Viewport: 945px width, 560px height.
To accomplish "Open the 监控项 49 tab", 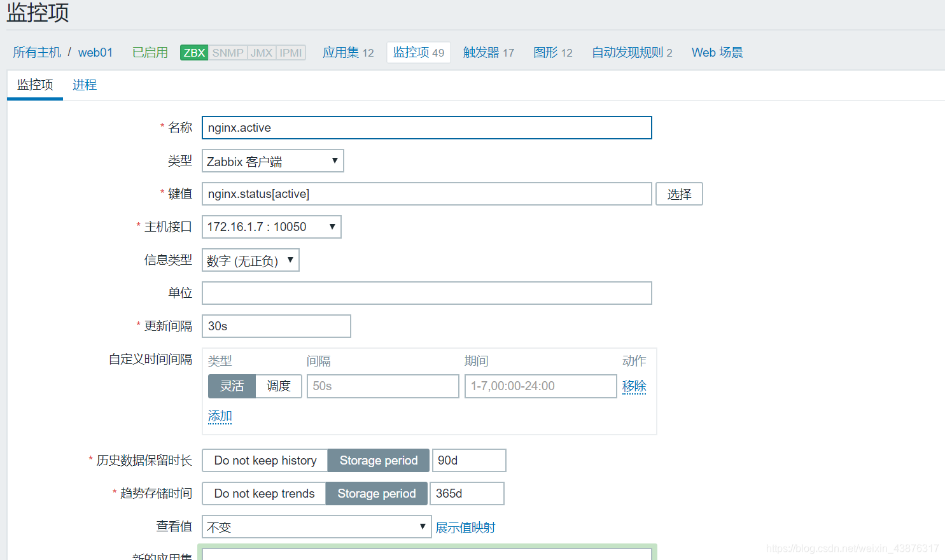I will click(x=419, y=52).
